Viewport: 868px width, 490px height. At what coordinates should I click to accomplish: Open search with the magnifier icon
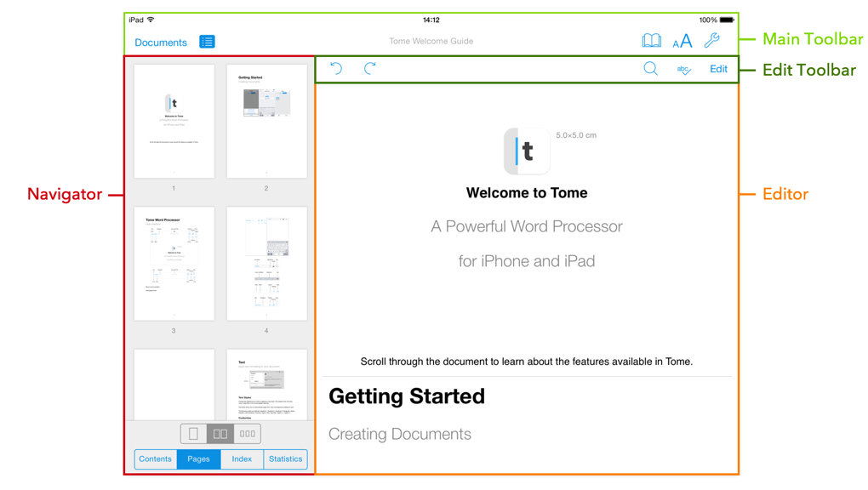point(650,69)
